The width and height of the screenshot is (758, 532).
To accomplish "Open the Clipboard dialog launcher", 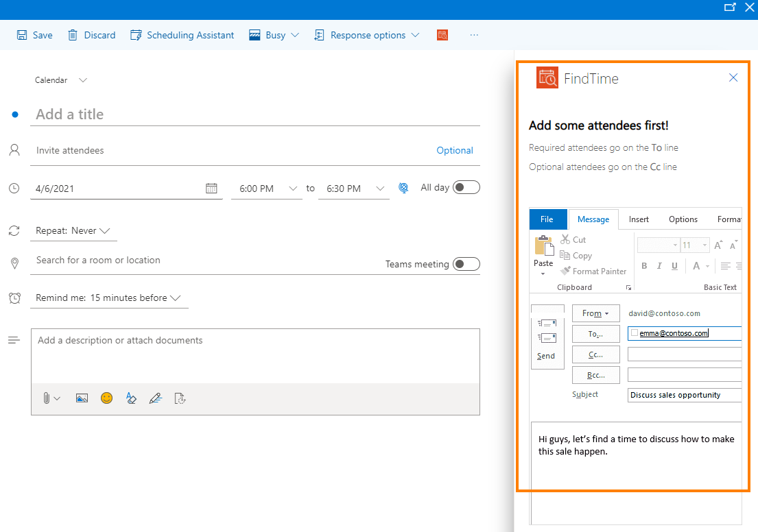I will point(628,287).
